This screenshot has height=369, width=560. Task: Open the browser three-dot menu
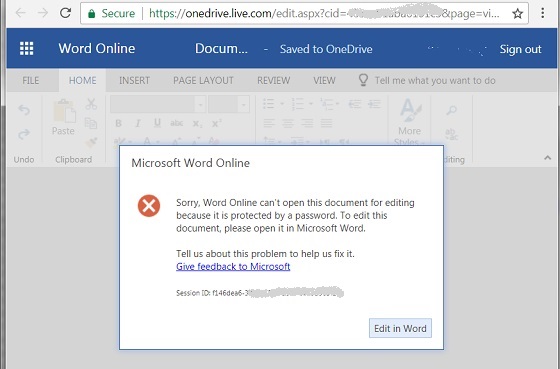coord(542,13)
